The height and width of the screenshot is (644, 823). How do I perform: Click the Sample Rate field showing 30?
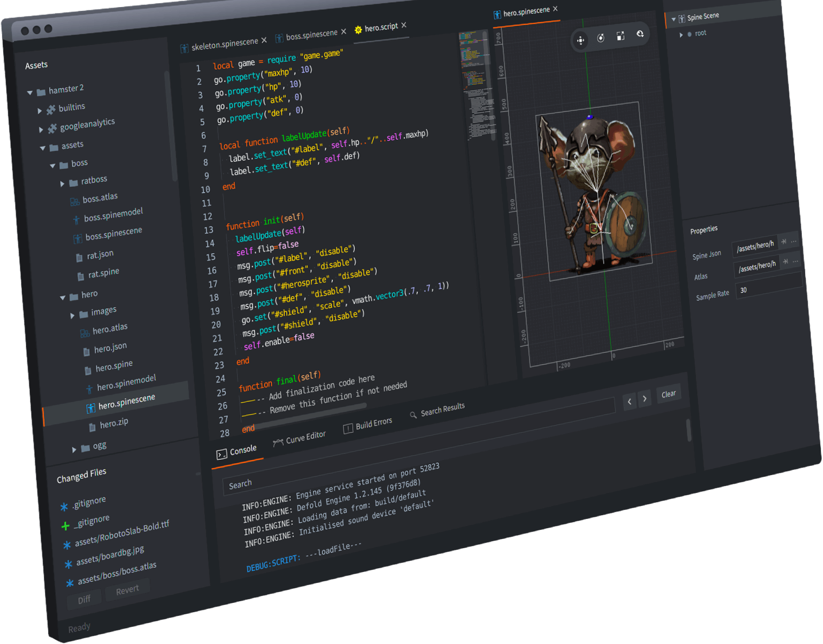pyautogui.click(x=769, y=286)
